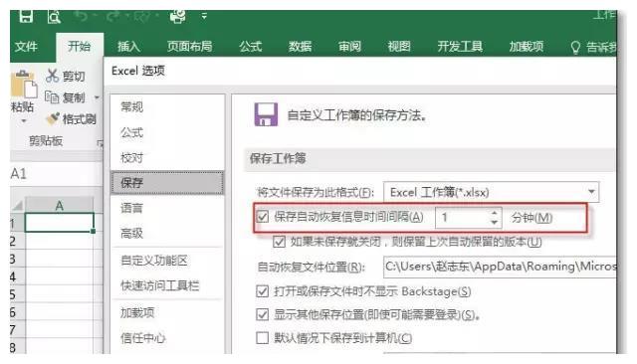Select 保存 in Excel options list
The width and height of the screenshot is (637, 364).
point(167,183)
